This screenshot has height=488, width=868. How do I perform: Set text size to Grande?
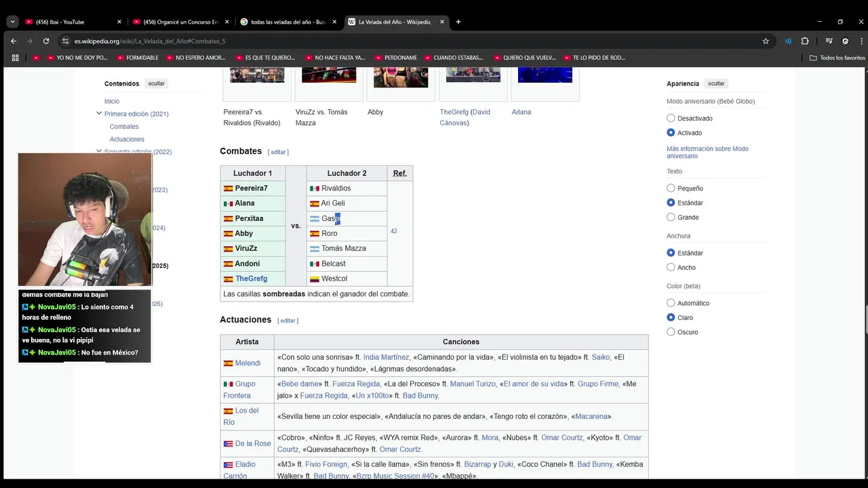click(x=671, y=217)
